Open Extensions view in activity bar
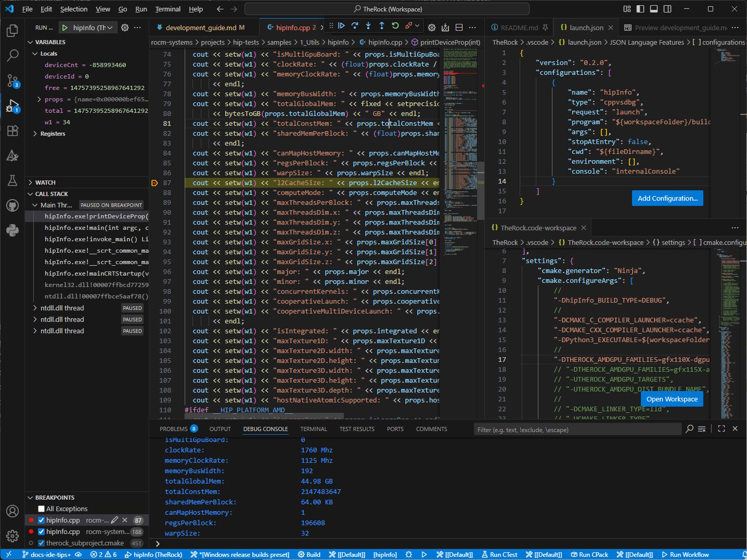The width and height of the screenshot is (747, 560). pos(12,131)
